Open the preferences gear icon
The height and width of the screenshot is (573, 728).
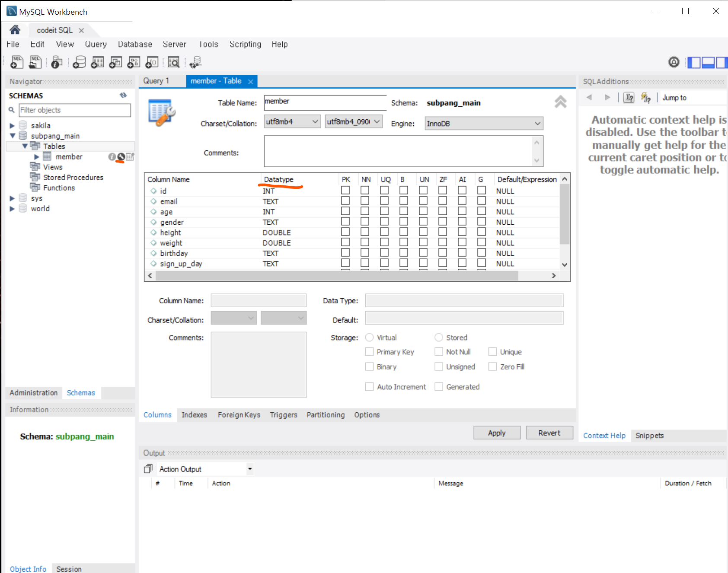[x=674, y=62]
